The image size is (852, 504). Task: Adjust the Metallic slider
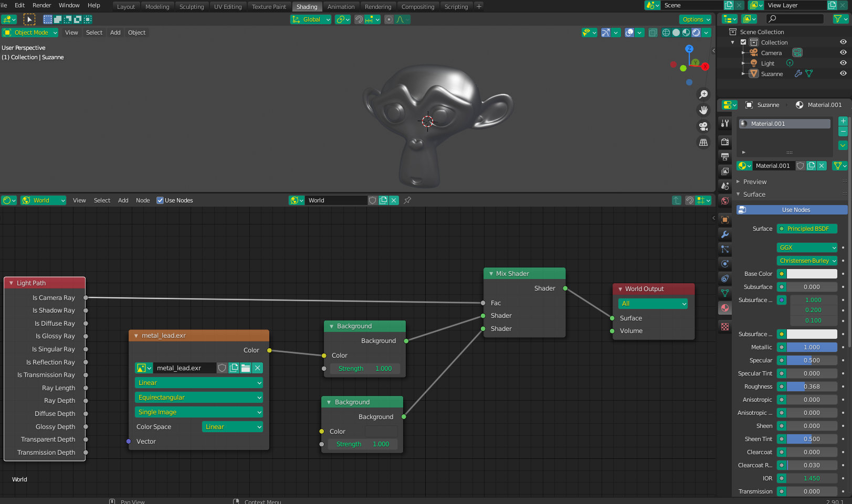[x=812, y=347]
